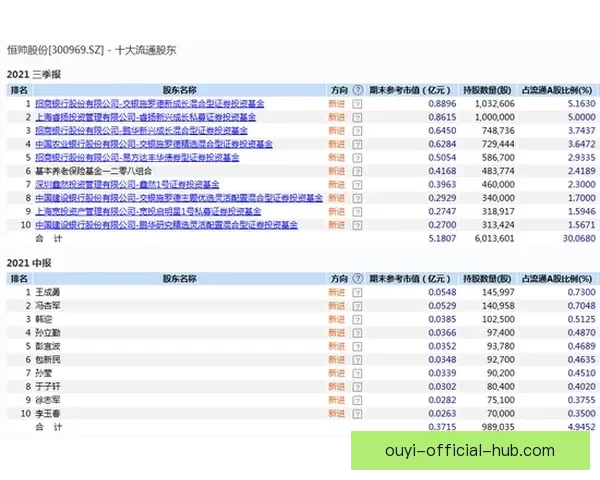
Task: Select total ratio 30.0680
Action: tap(579, 238)
